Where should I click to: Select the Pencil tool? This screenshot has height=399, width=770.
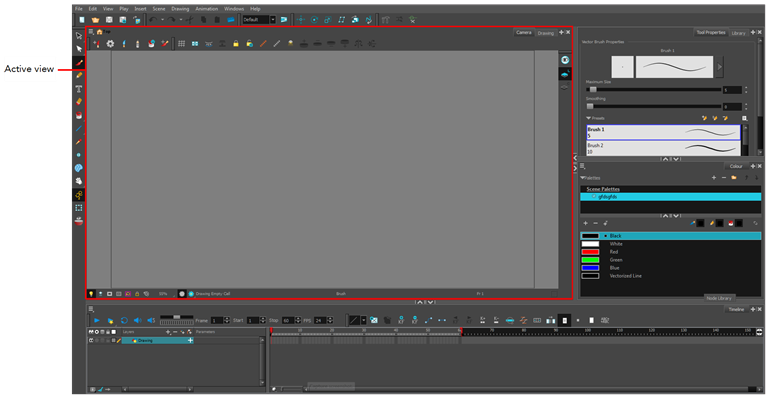(x=79, y=76)
